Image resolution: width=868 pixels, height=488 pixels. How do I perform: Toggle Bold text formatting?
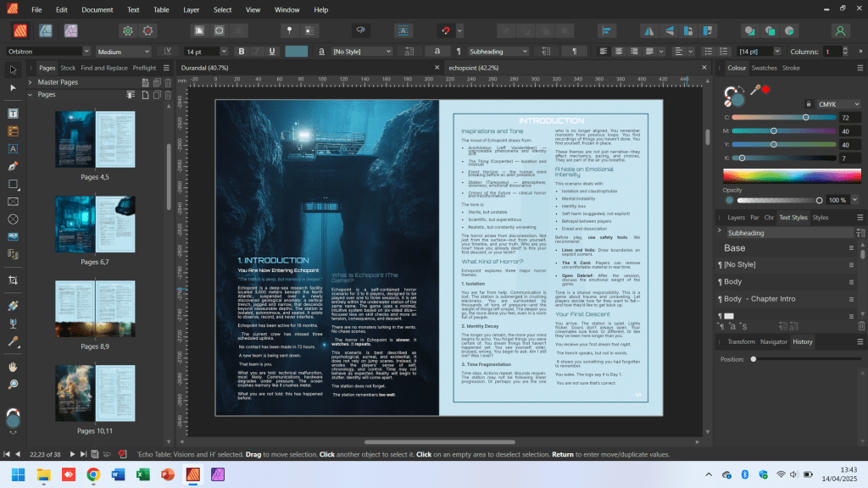[x=242, y=52]
